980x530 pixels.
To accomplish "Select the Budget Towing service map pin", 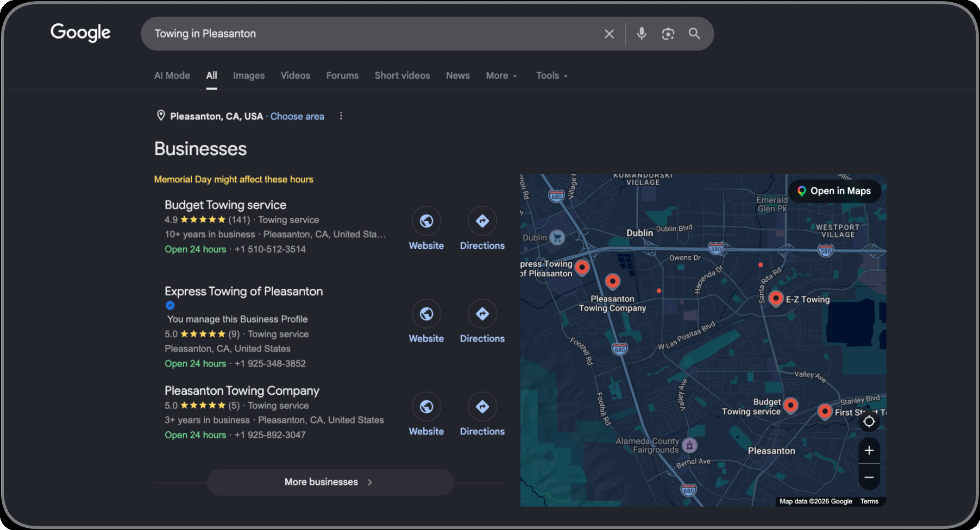I will coord(790,405).
